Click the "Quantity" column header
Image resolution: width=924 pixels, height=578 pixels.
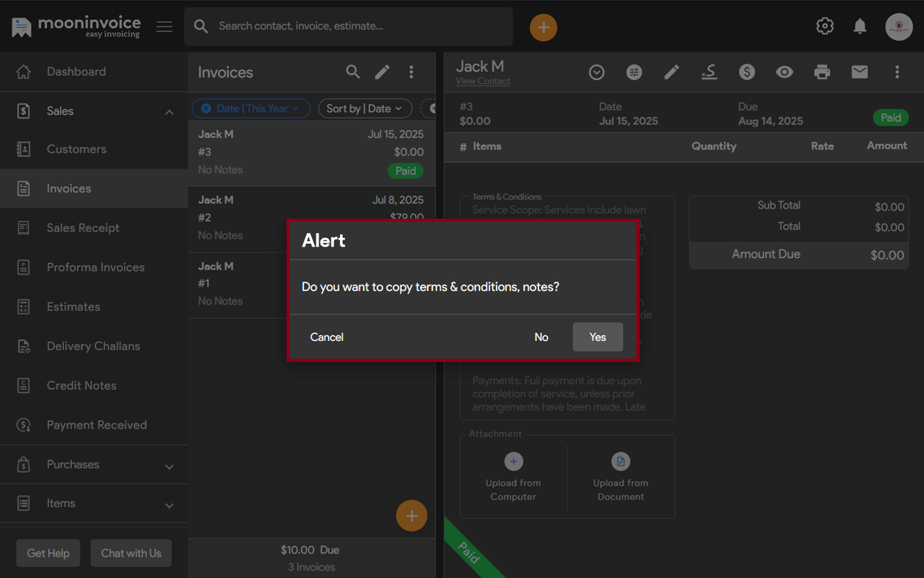[714, 146]
